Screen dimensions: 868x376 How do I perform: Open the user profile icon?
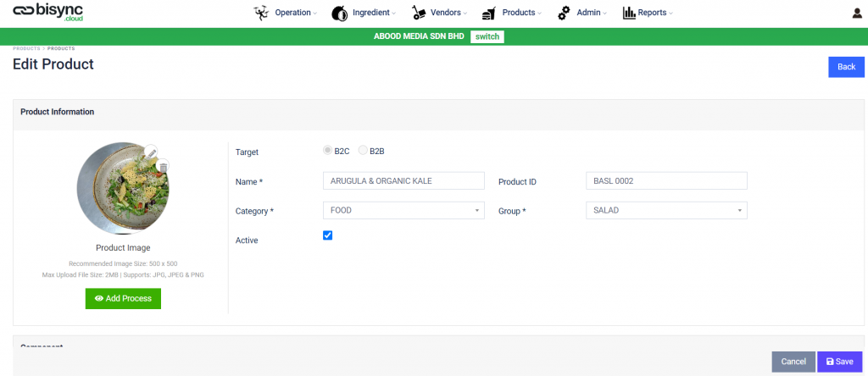click(857, 14)
